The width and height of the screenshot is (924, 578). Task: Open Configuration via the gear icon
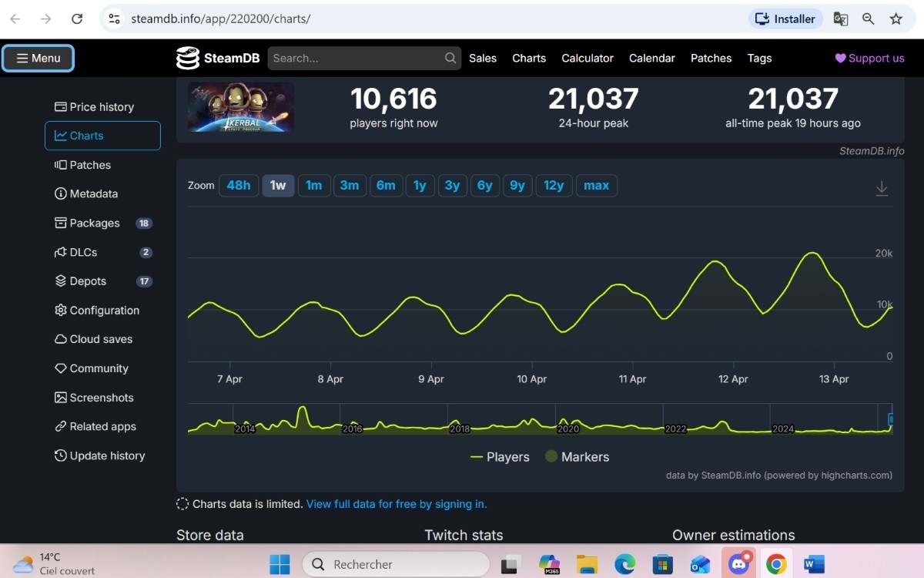pos(60,310)
